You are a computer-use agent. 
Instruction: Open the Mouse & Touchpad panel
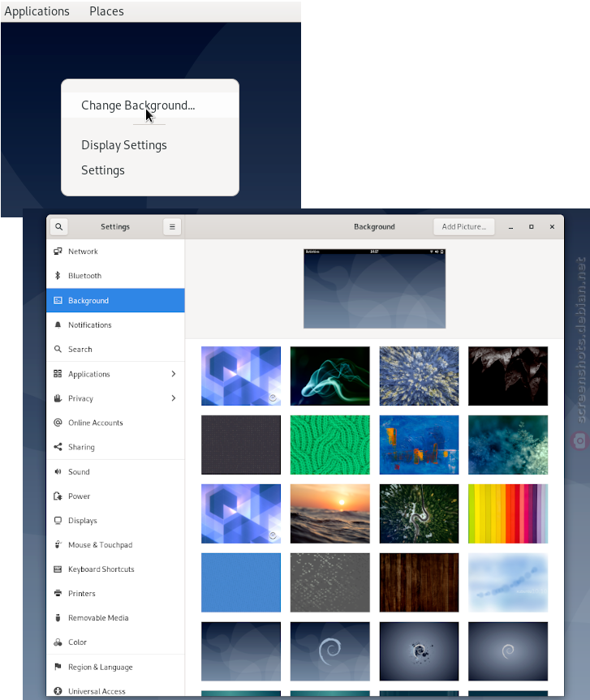click(x=115, y=544)
